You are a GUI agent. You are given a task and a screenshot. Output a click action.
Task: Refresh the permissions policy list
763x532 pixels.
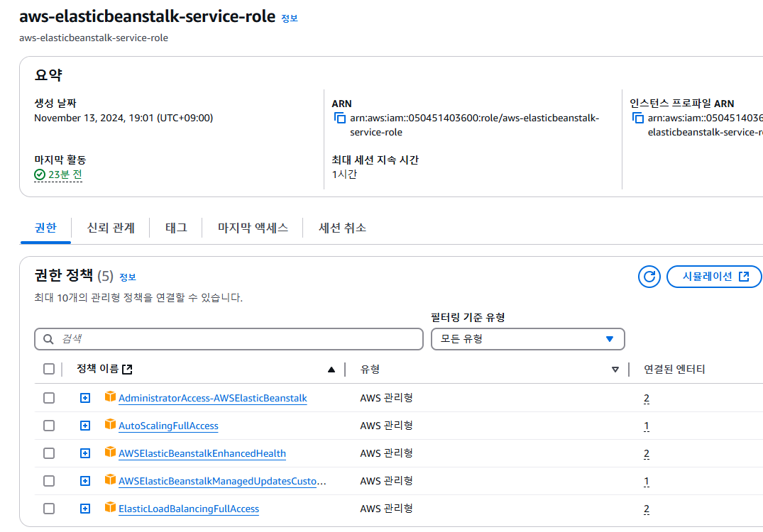point(649,277)
